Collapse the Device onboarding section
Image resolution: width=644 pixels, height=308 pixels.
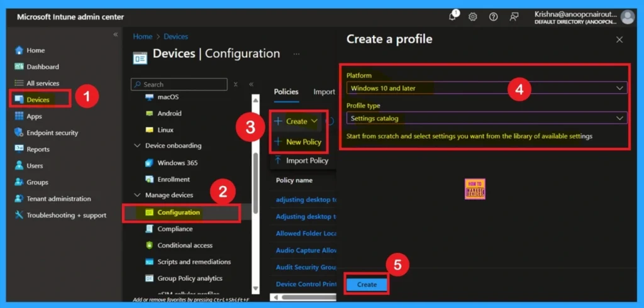pos(138,146)
